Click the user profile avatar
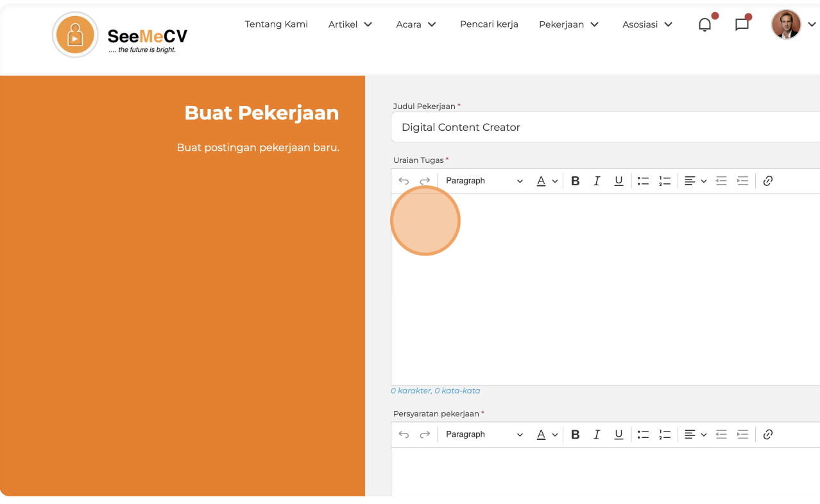Viewport: 820px width, 504px height. [786, 24]
